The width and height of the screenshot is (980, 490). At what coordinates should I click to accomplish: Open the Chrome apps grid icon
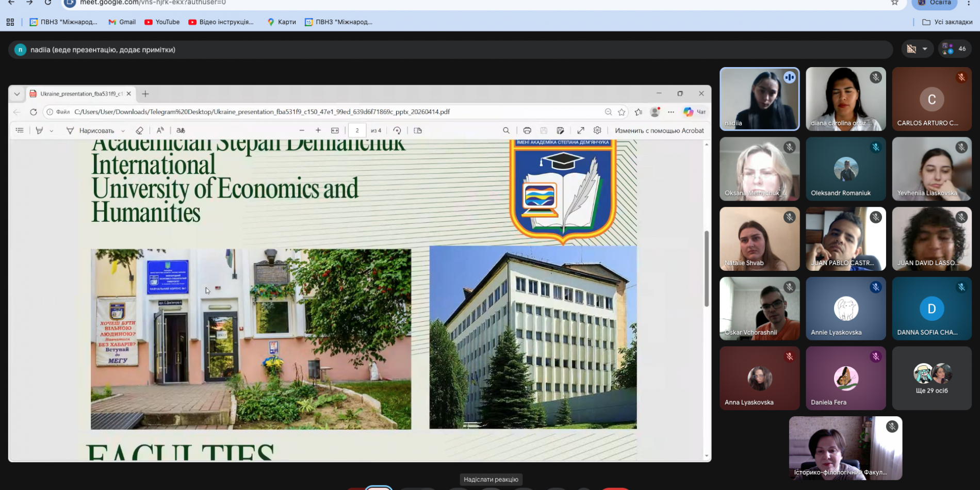coord(10,22)
